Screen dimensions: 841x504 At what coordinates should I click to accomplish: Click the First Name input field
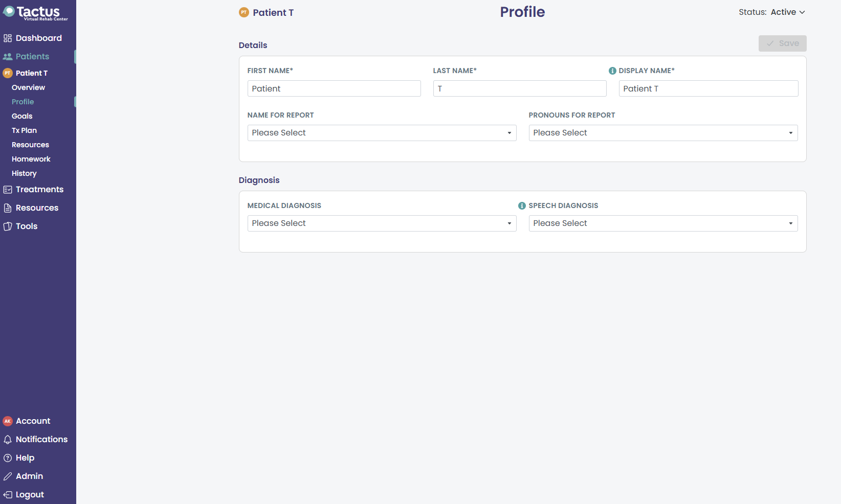[x=334, y=88]
